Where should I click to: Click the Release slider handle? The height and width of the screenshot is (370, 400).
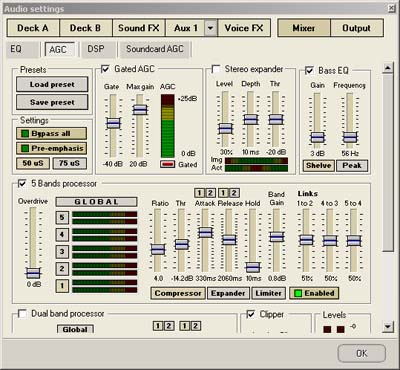point(229,240)
